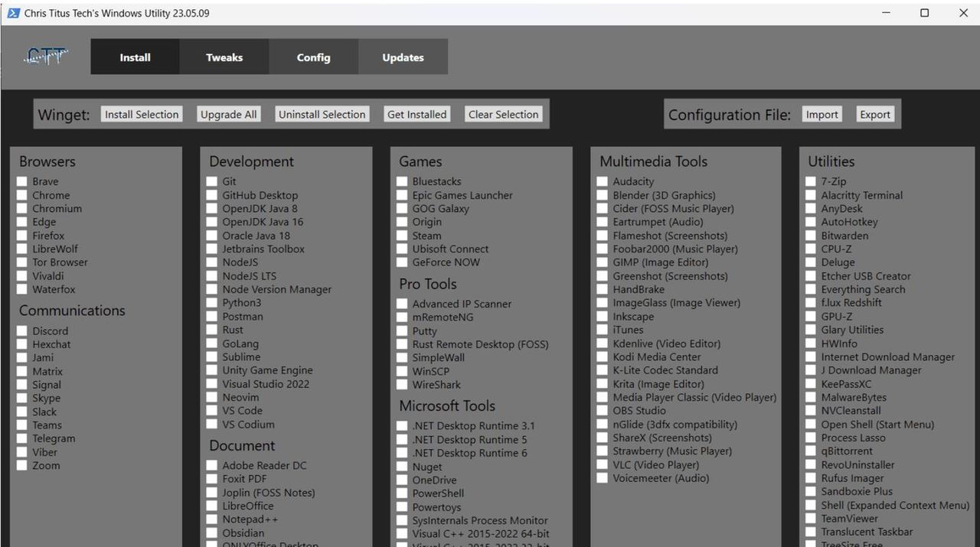Tick the 7-Zip checkbox
Image resolution: width=980 pixels, height=547 pixels.
point(811,182)
